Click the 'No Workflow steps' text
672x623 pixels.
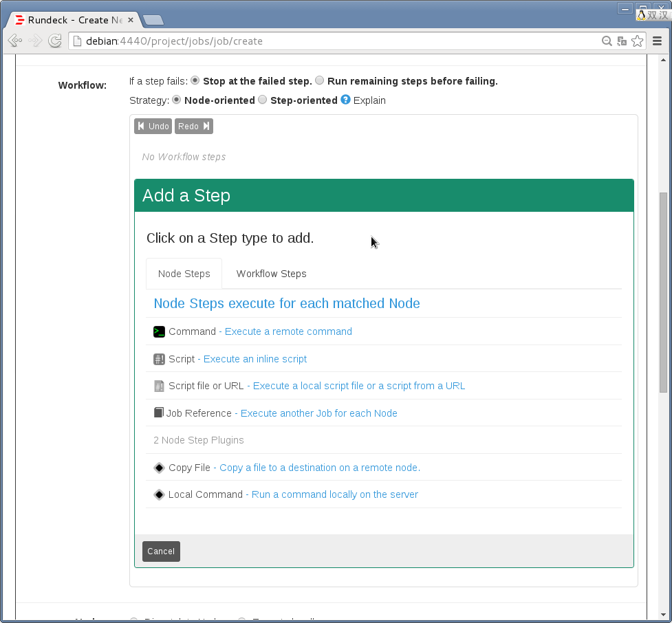coord(184,157)
